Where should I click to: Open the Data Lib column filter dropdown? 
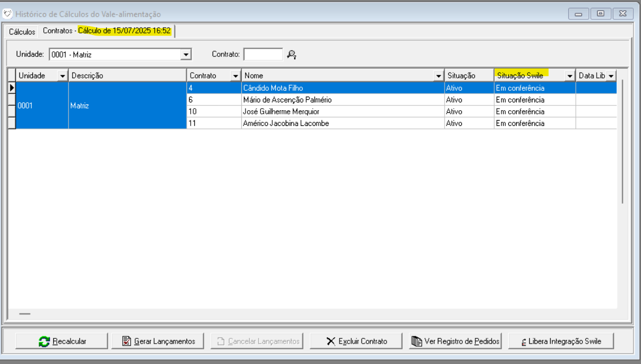[611, 76]
